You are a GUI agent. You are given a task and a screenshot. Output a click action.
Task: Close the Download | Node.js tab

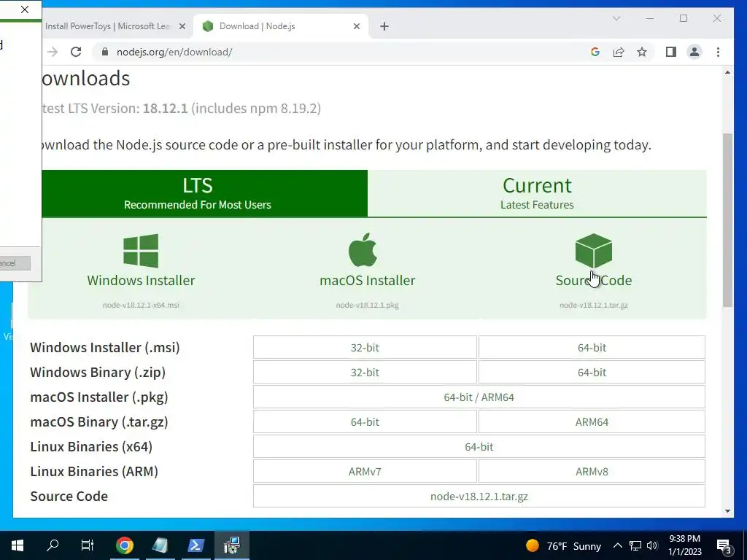coord(356,26)
